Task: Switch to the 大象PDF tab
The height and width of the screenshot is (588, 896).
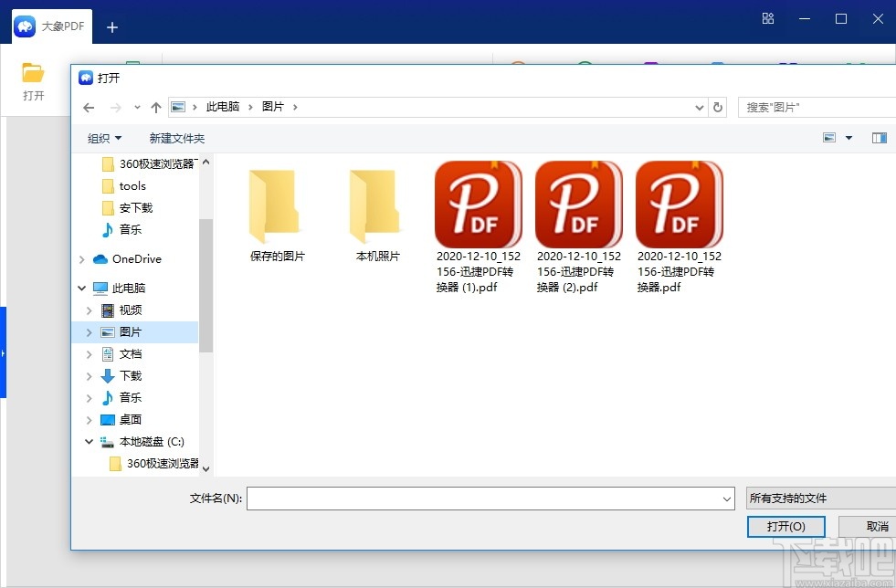Action: click(x=50, y=26)
